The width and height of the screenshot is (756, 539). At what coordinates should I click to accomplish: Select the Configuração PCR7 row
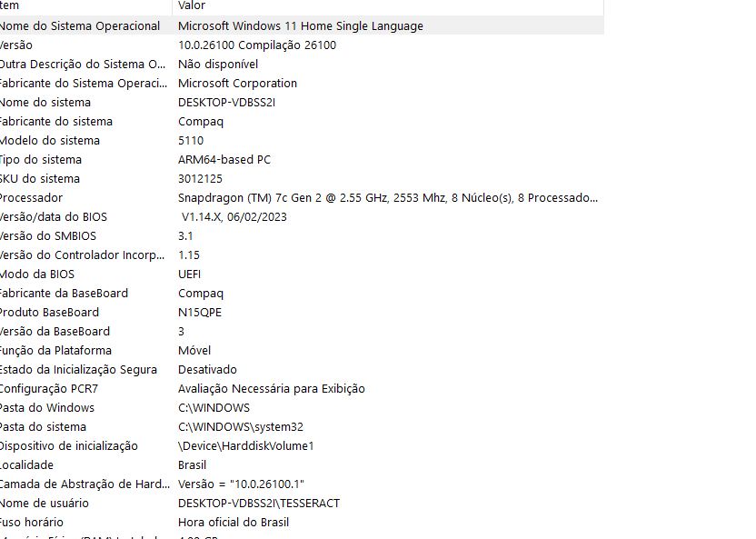(302, 389)
